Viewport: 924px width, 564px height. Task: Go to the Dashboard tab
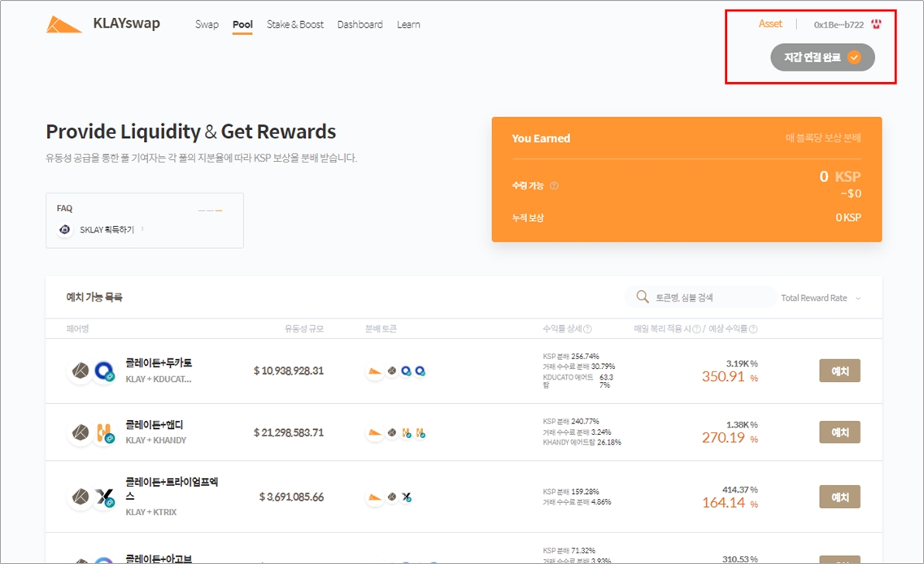click(x=360, y=24)
